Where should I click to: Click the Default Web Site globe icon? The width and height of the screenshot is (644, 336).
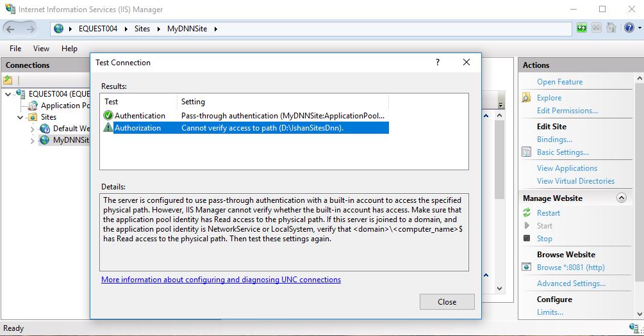[x=44, y=129]
